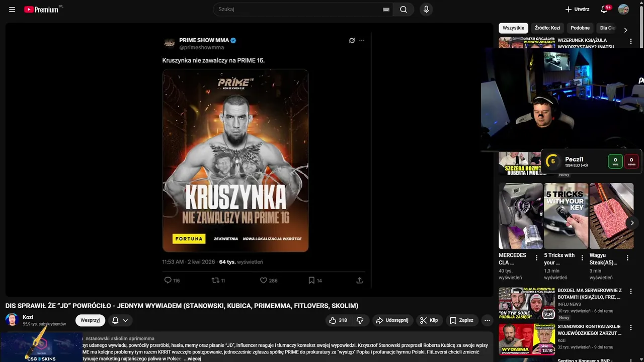Click the Wesprzyj button

[90, 320]
